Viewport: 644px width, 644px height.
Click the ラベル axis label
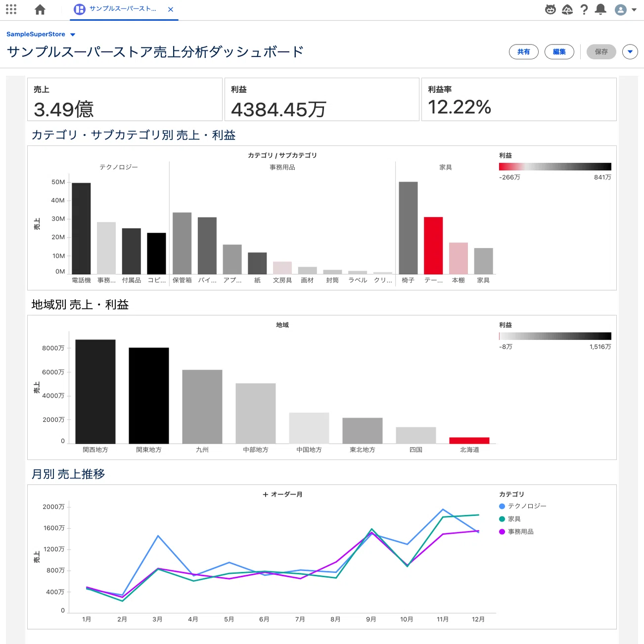(x=358, y=280)
